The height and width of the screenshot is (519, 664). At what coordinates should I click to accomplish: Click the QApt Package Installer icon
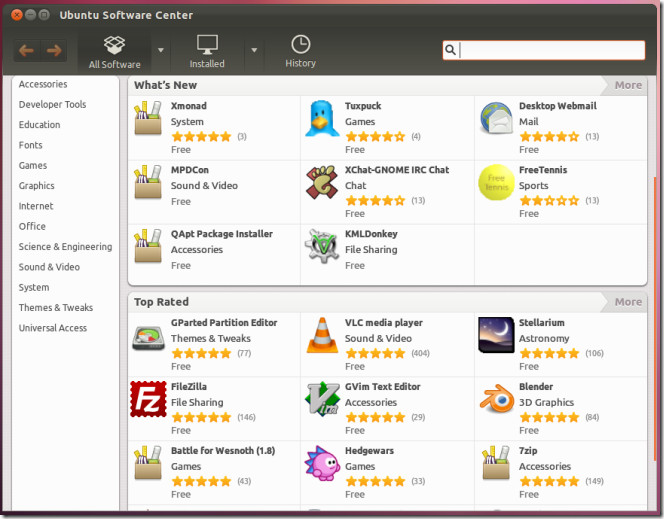[x=148, y=246]
